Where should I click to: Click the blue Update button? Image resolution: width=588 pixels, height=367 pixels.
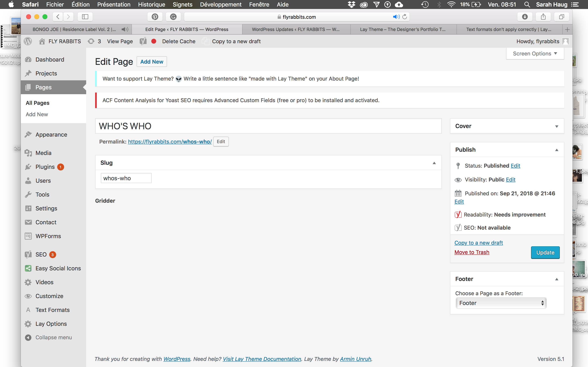(x=545, y=252)
